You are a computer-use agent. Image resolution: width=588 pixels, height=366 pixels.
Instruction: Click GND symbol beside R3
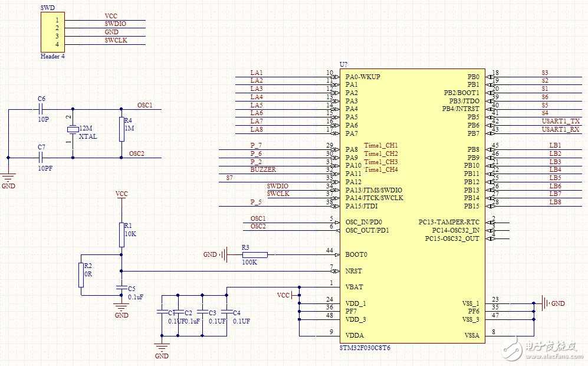click(224, 255)
